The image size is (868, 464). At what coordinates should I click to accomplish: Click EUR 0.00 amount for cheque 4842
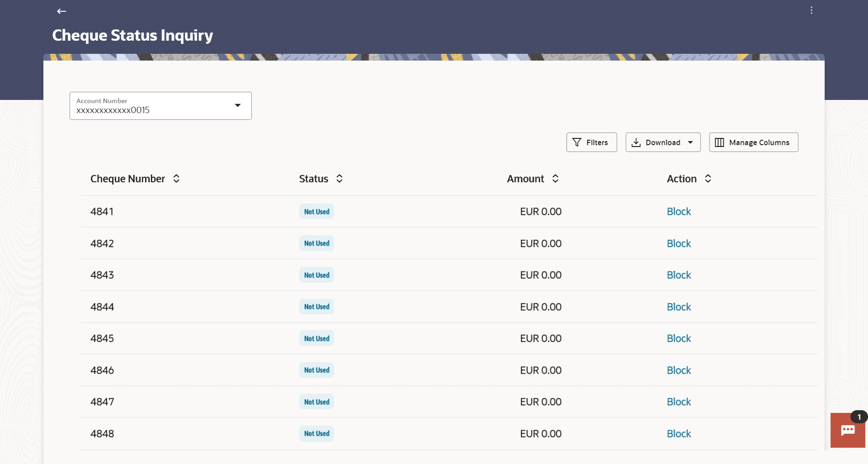click(x=541, y=243)
